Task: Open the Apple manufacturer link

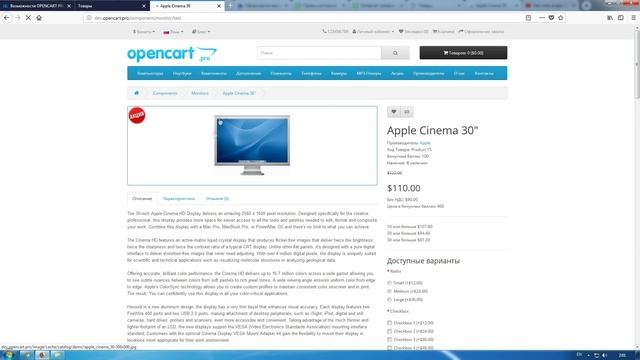Action: (425, 143)
